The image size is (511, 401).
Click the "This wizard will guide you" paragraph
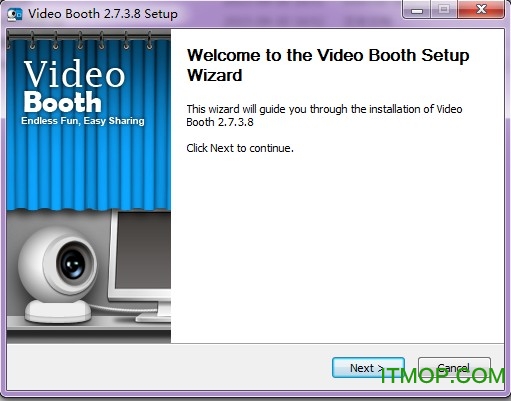click(x=324, y=115)
